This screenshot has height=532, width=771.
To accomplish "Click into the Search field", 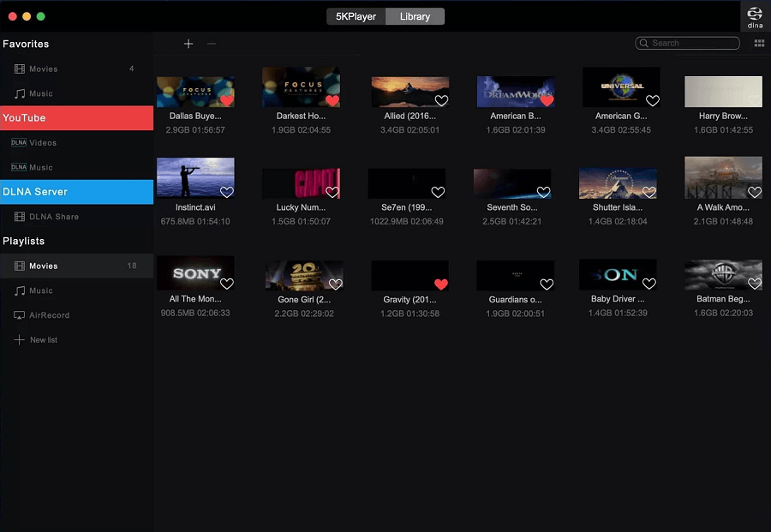I will click(x=687, y=44).
